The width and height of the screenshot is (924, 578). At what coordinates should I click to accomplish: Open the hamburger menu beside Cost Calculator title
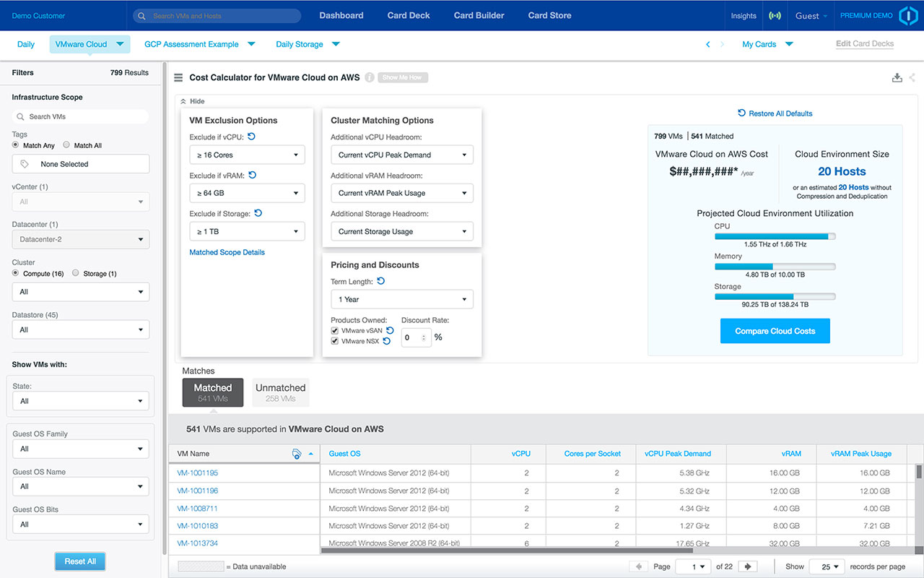178,77
